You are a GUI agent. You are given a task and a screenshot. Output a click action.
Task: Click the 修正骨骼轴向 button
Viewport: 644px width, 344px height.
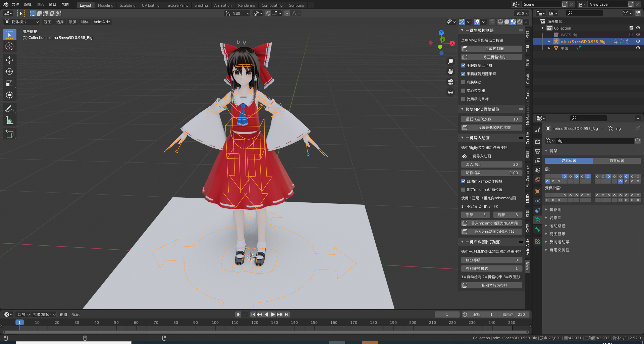[x=492, y=57]
